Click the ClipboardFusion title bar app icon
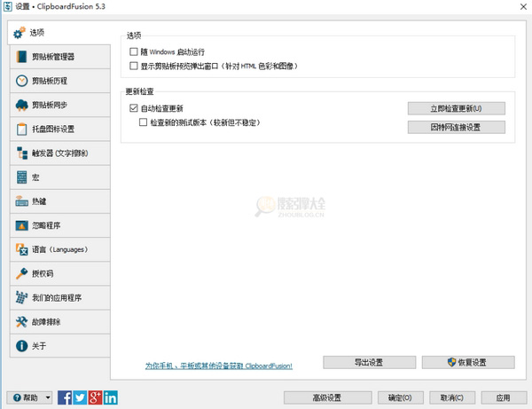The height and width of the screenshot is (409, 532). (7, 6)
